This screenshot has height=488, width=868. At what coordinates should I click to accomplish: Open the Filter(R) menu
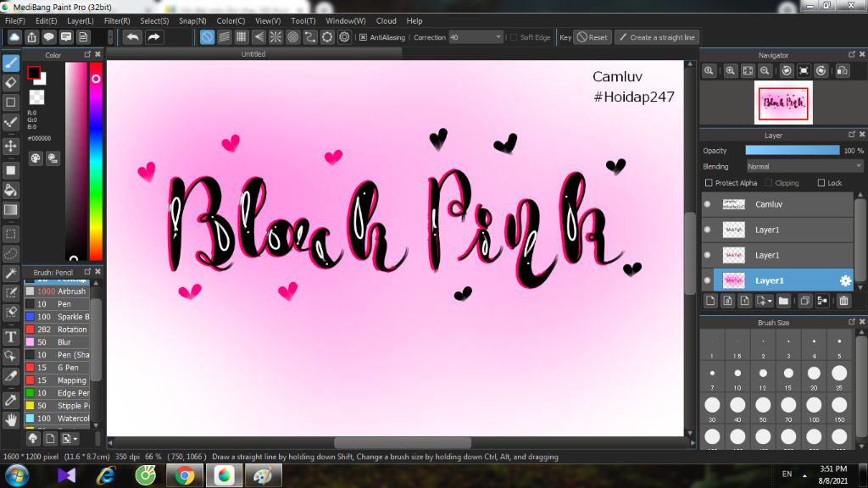[117, 20]
